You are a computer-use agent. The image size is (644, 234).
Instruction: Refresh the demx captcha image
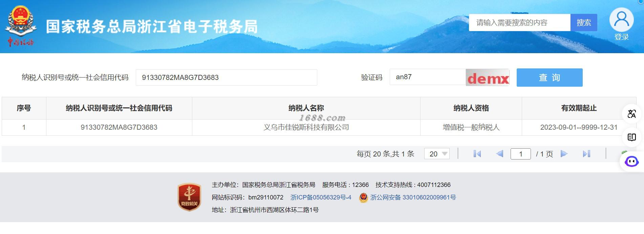tap(488, 78)
